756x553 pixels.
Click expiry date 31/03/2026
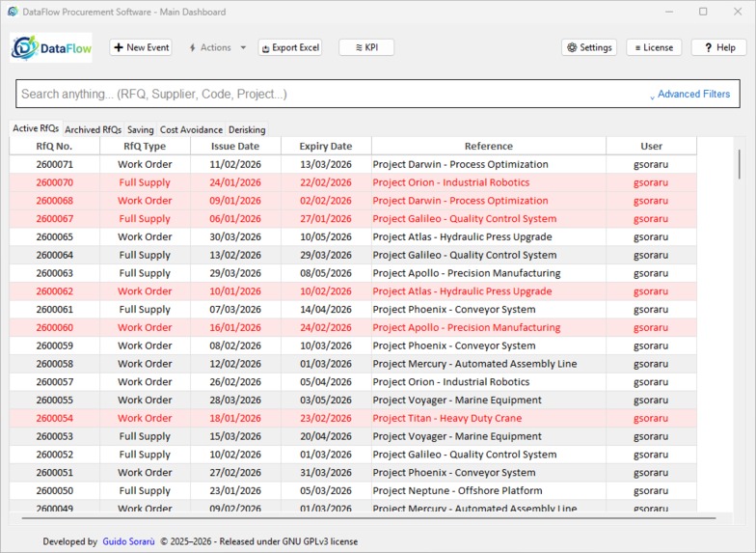(326, 473)
